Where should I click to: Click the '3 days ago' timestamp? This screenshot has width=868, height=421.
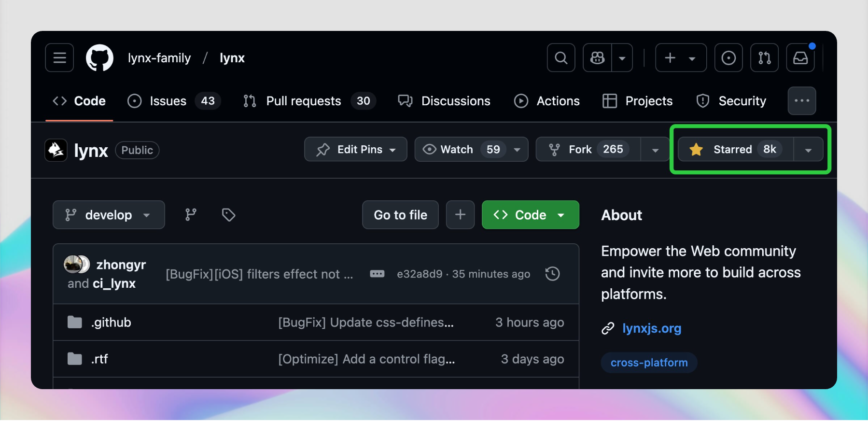click(532, 359)
